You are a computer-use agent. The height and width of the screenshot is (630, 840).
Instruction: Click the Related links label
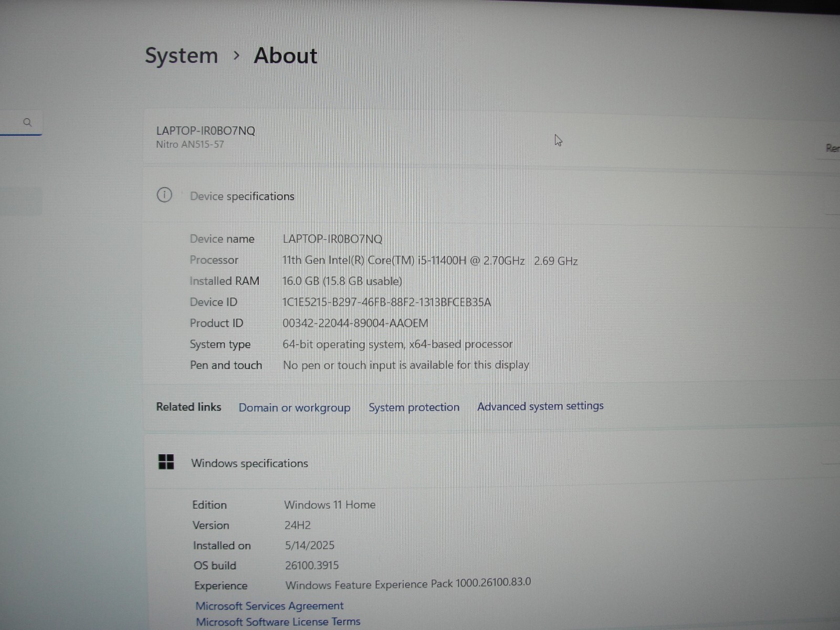tap(188, 407)
